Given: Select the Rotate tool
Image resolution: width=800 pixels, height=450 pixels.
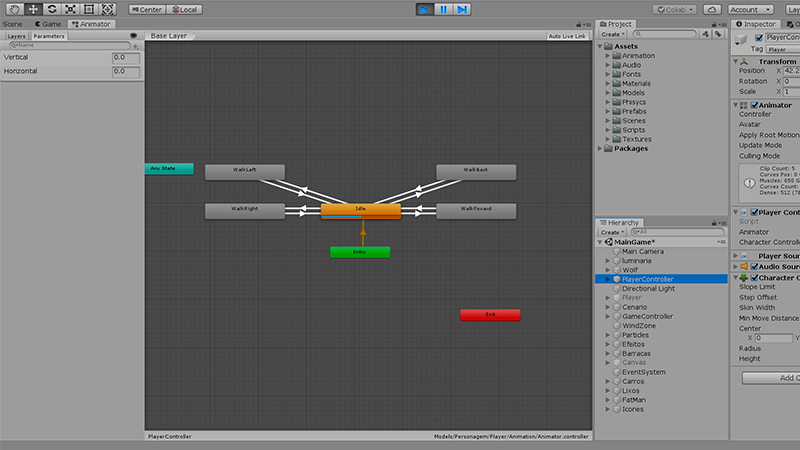Looking at the screenshot, I should coord(52,9).
